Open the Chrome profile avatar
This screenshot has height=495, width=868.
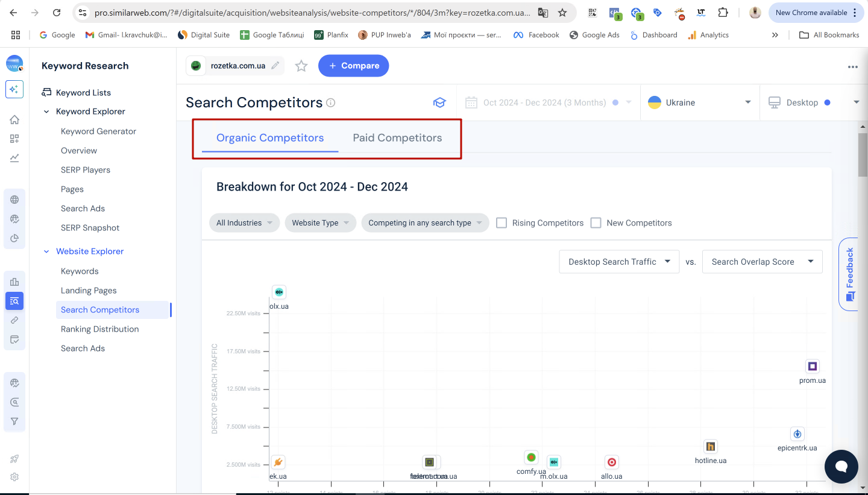point(755,13)
